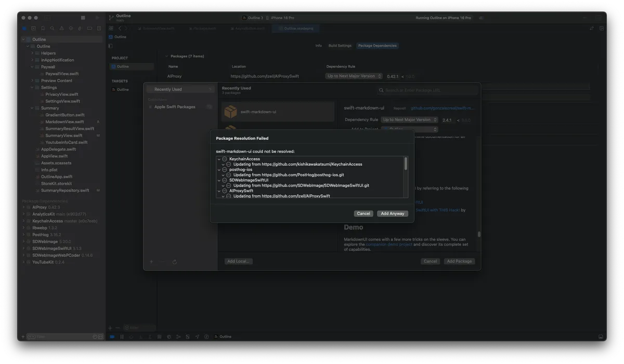
Task: Open the issue navigator warning icon
Action: coord(61,29)
